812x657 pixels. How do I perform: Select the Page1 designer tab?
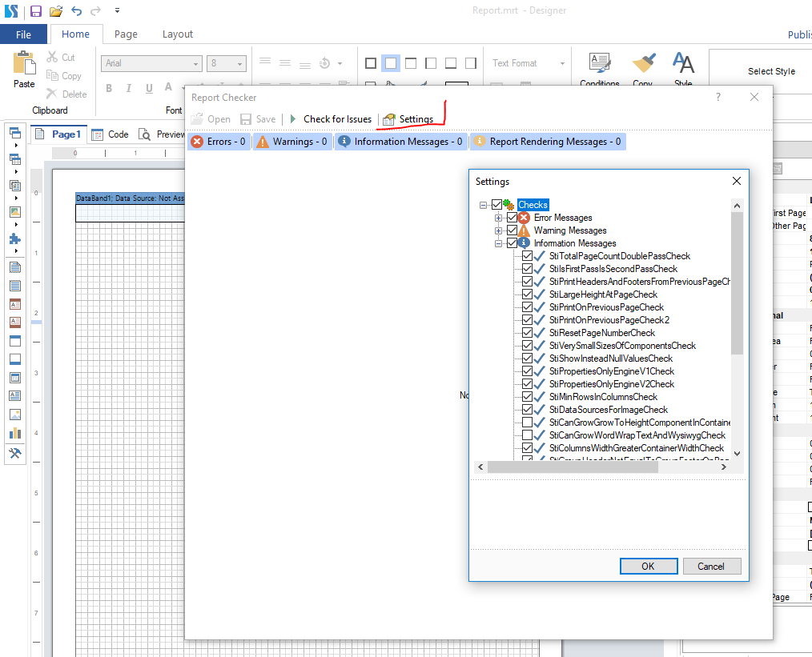[58, 134]
